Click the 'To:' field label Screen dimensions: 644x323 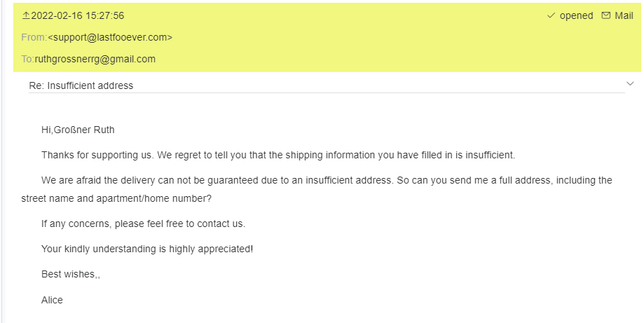pos(27,59)
